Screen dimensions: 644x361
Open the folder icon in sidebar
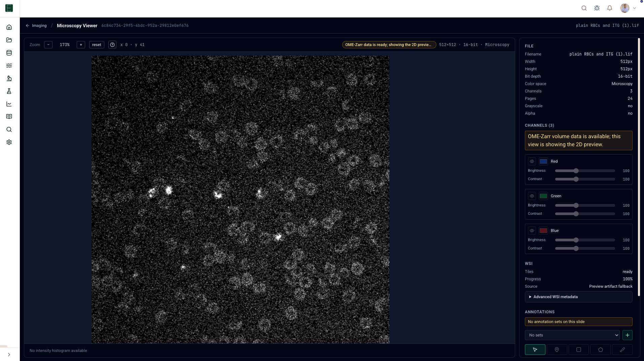coord(9,40)
